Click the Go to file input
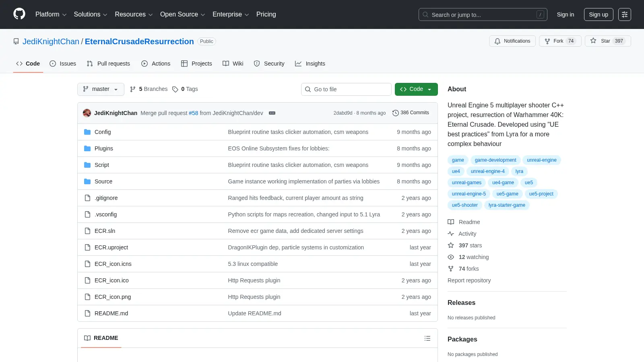 coord(346,89)
